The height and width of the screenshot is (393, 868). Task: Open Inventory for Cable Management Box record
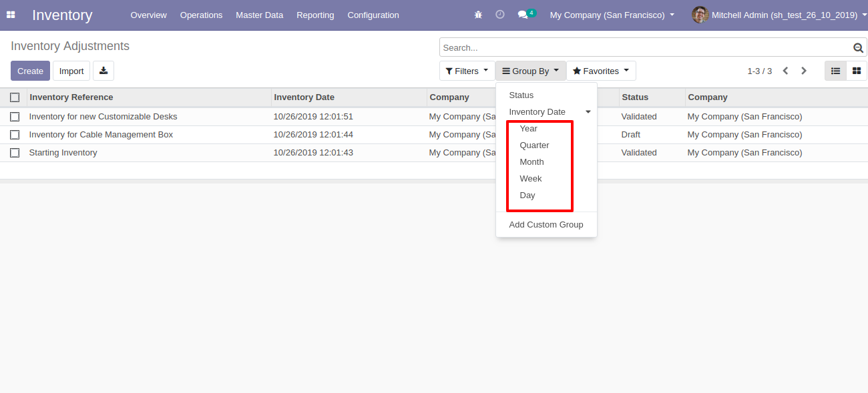(x=101, y=135)
